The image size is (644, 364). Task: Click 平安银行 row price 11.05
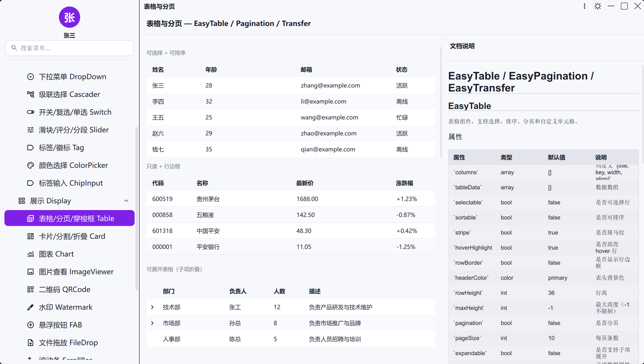304,247
